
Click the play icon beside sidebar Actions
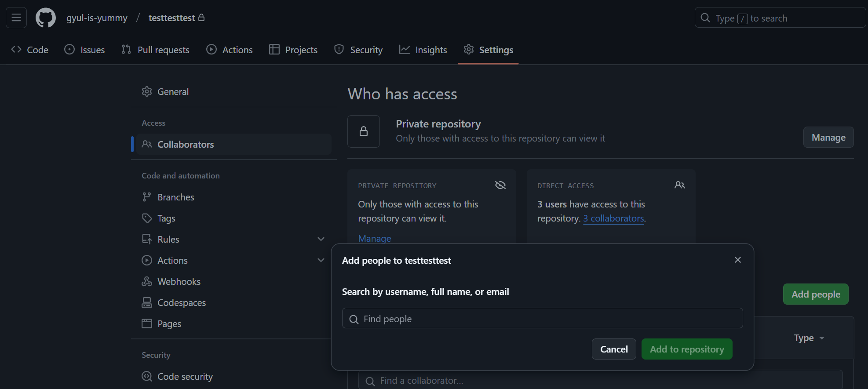pos(147,260)
